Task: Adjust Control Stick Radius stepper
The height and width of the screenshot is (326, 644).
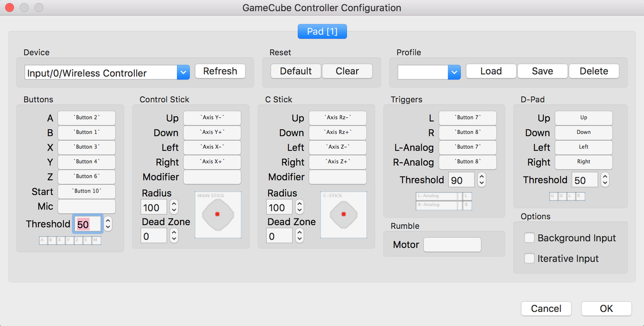Action: click(x=174, y=207)
